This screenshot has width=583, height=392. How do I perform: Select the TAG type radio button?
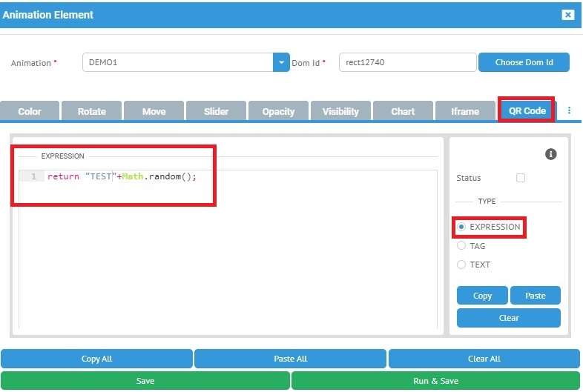(x=461, y=246)
